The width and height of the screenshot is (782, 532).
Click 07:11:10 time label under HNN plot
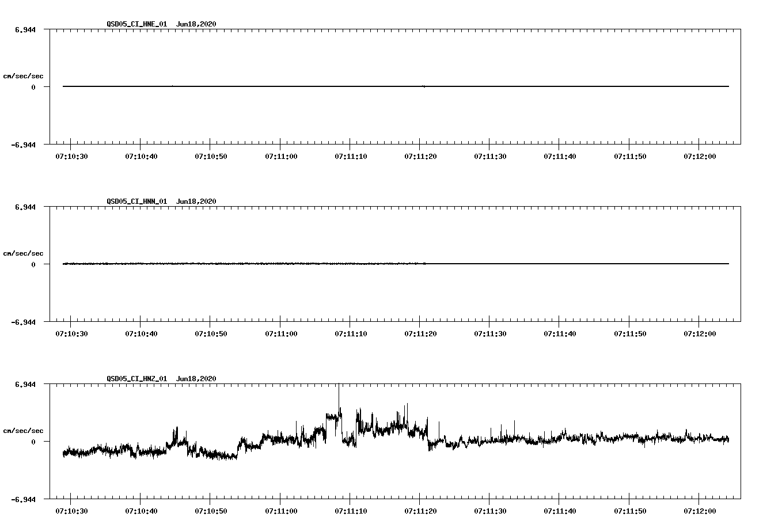pos(351,334)
